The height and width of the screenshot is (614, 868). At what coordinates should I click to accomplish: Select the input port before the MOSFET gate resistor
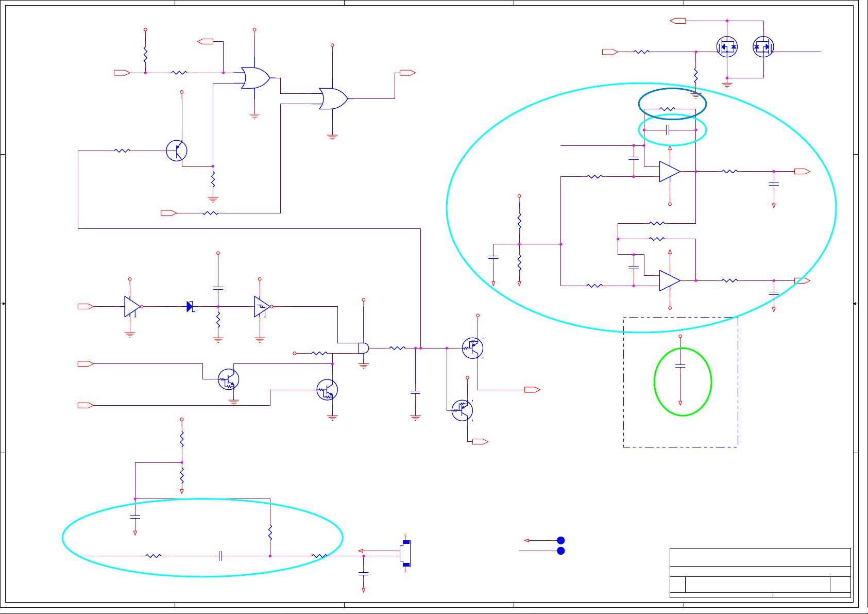610,52
